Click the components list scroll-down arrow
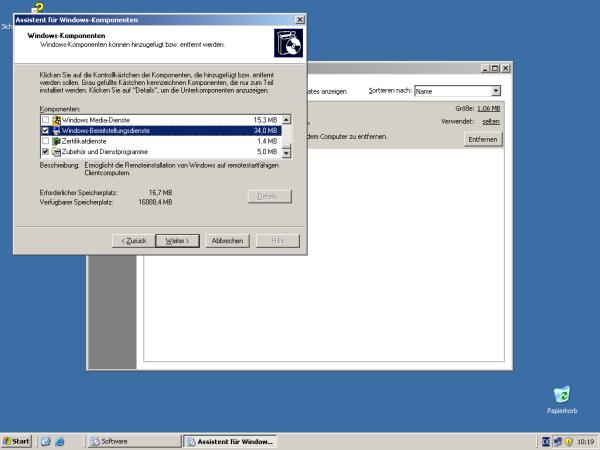This screenshot has height=450, width=600. pyautogui.click(x=286, y=153)
